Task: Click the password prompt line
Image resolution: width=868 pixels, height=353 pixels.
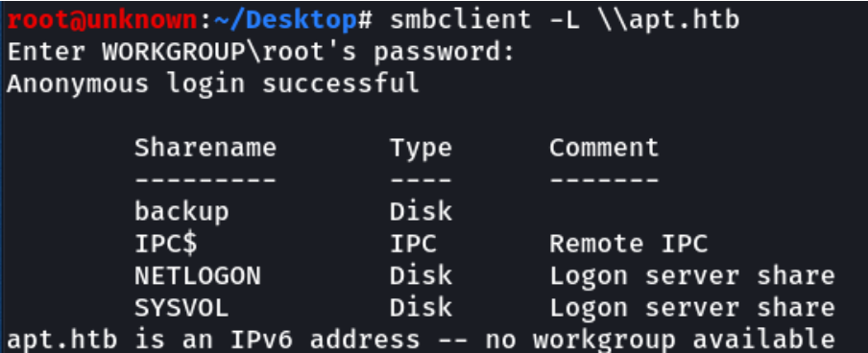Action: 261,53
